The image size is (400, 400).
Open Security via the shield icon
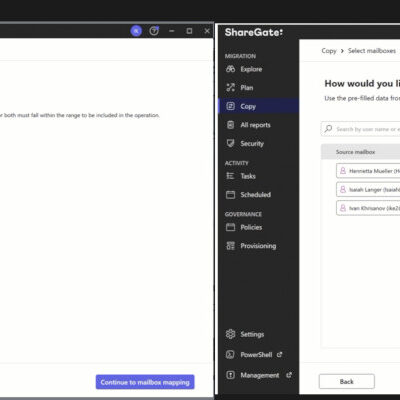coord(230,143)
